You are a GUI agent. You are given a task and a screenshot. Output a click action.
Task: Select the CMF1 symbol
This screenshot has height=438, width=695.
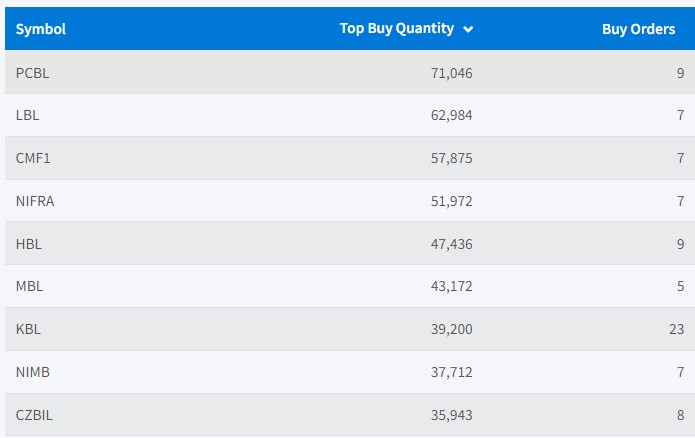point(33,158)
